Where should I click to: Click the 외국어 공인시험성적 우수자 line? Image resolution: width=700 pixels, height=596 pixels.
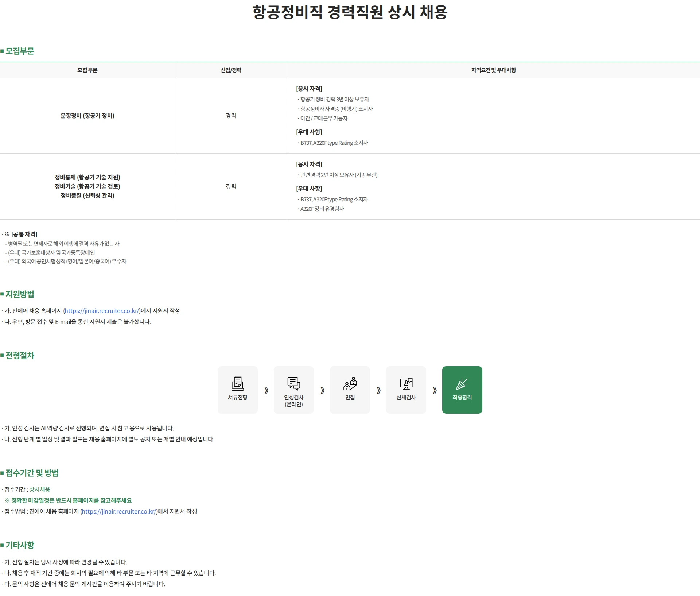click(x=66, y=261)
